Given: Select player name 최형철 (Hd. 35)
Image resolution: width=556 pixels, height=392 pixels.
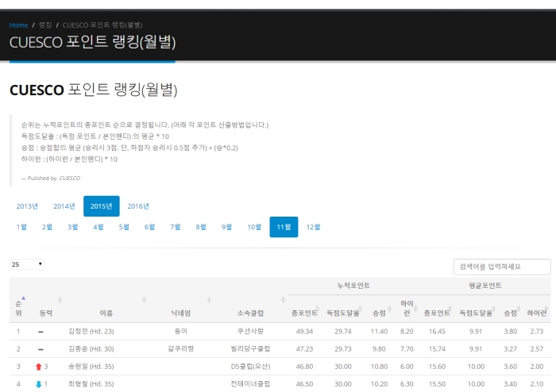Looking at the screenshot, I should pos(91,384).
